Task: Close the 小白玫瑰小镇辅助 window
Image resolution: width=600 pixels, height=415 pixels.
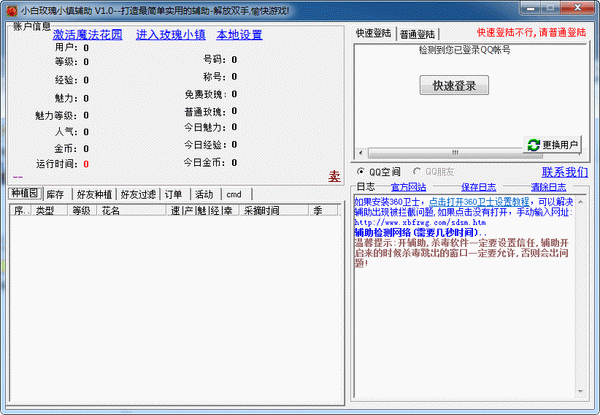Action: pos(578,8)
